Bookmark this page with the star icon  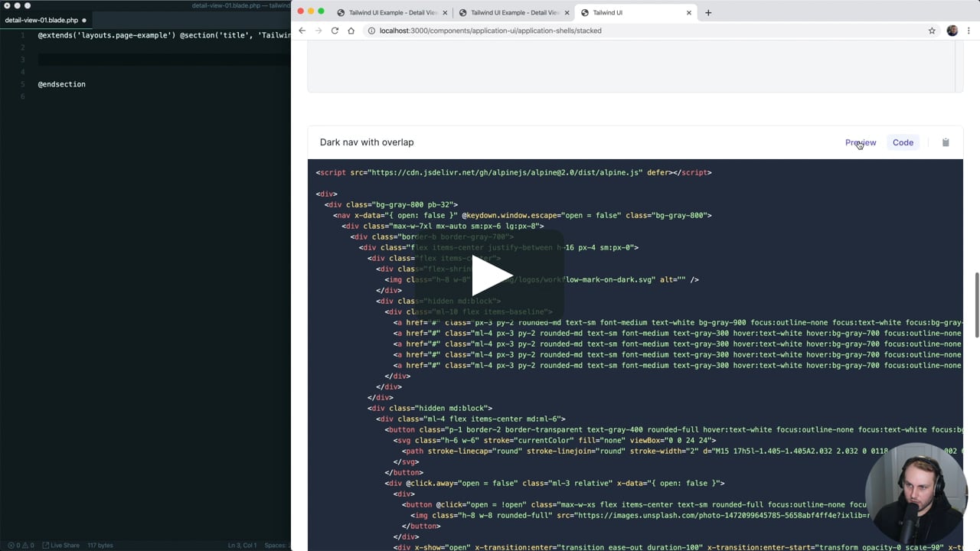[x=932, y=31]
